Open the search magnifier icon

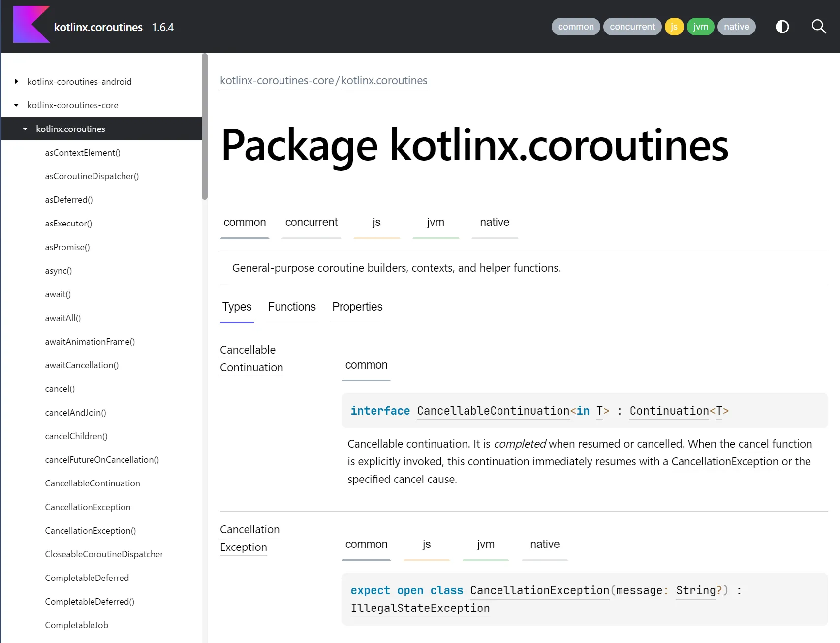[818, 27]
